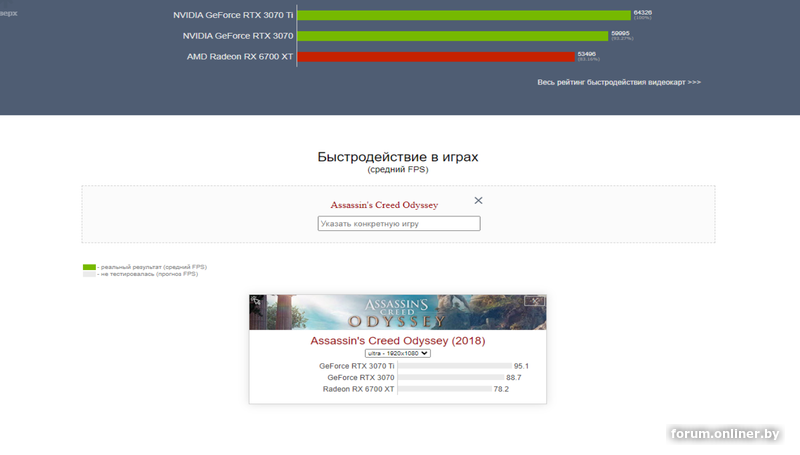Click the green RTX 3070 rating bar

click(453, 36)
